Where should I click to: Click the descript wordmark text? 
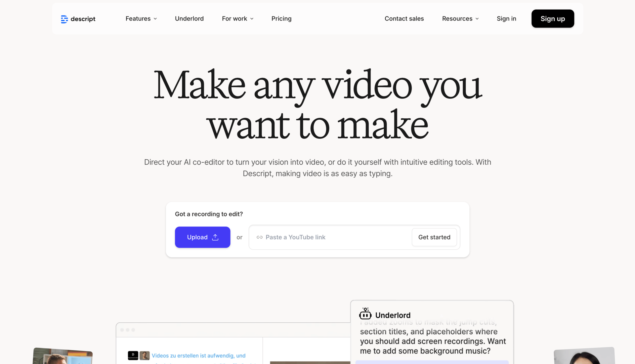[83, 19]
